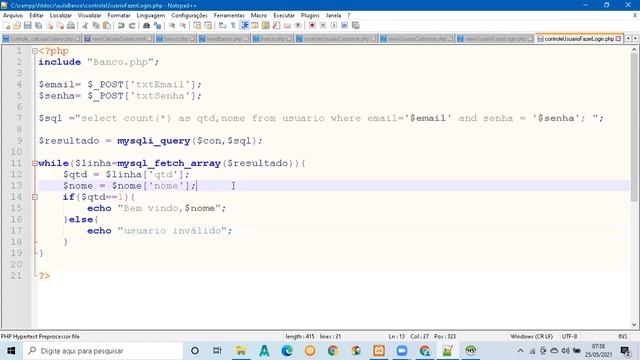Click the mysqli_query function on line 9
This screenshot has width=640, height=360.
(x=153, y=141)
